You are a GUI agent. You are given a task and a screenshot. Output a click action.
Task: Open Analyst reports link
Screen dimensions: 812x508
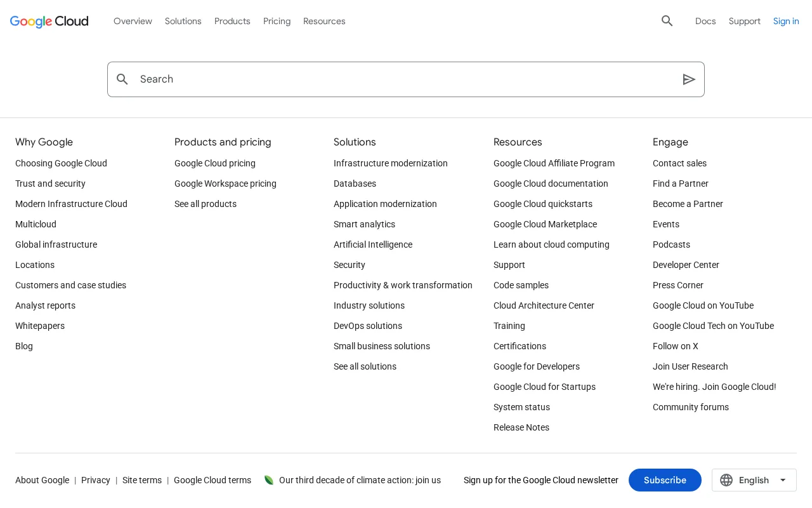click(x=45, y=305)
